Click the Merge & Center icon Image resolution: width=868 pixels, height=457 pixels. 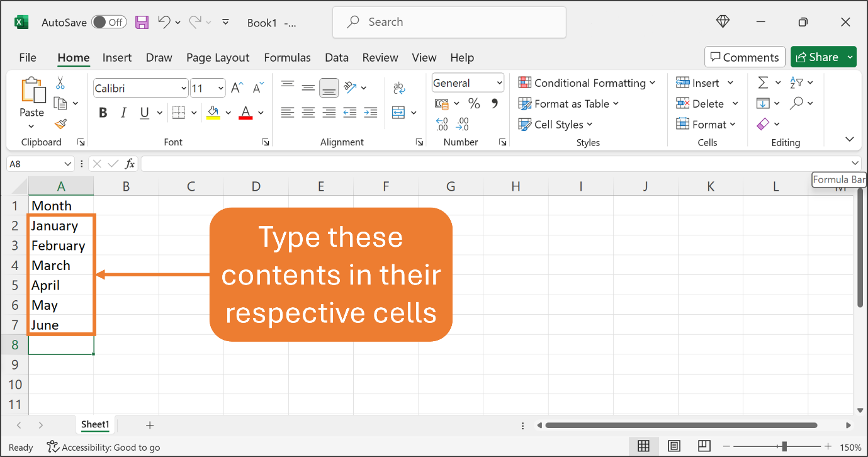coord(398,113)
